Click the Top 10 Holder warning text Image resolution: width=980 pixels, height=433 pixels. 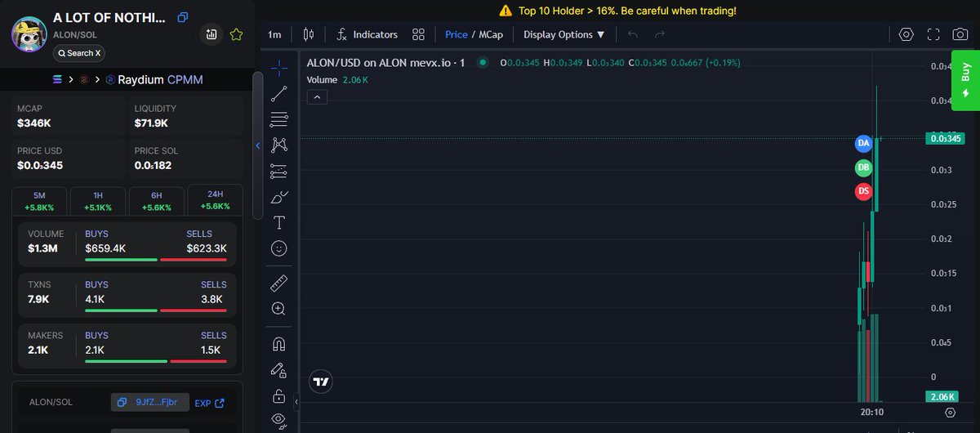point(627,11)
